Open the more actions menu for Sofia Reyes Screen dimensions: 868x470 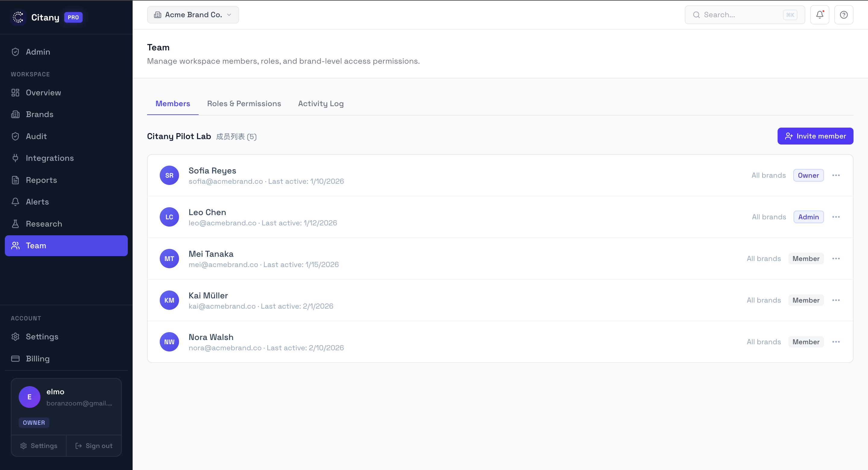pos(836,175)
